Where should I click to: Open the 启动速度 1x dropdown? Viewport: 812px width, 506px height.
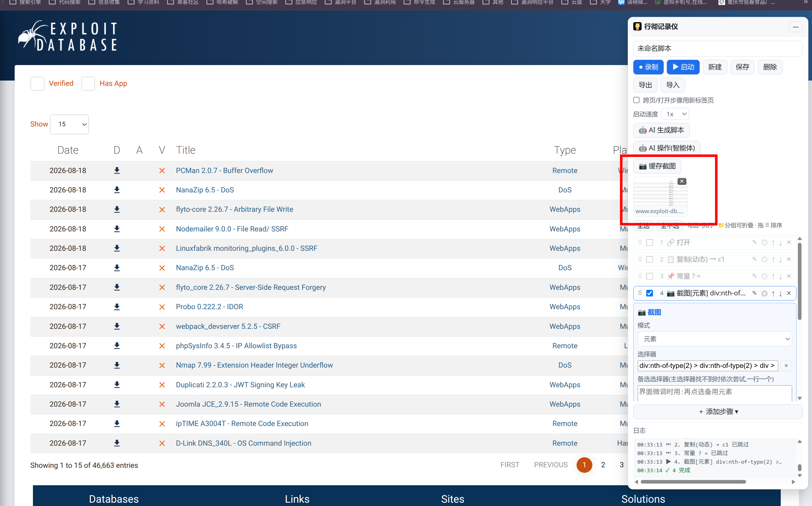[675, 114]
